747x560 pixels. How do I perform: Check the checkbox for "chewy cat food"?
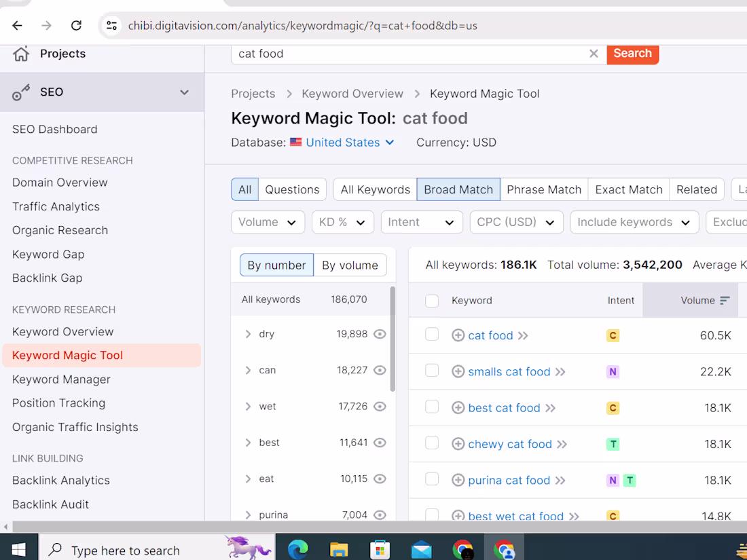click(x=432, y=444)
